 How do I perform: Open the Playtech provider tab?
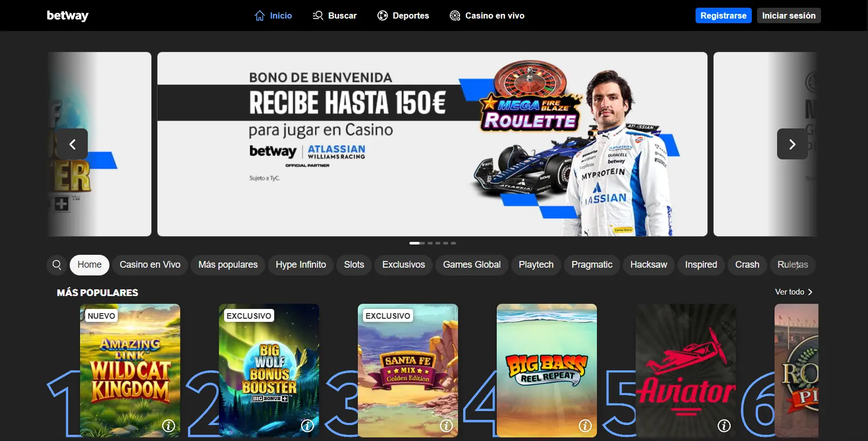(x=536, y=265)
